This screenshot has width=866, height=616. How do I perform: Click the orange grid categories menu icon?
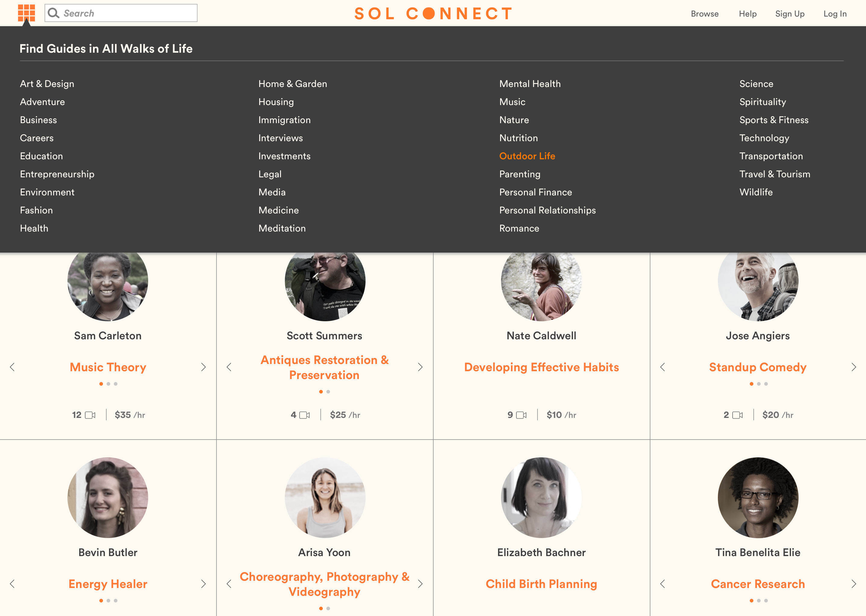point(26,13)
